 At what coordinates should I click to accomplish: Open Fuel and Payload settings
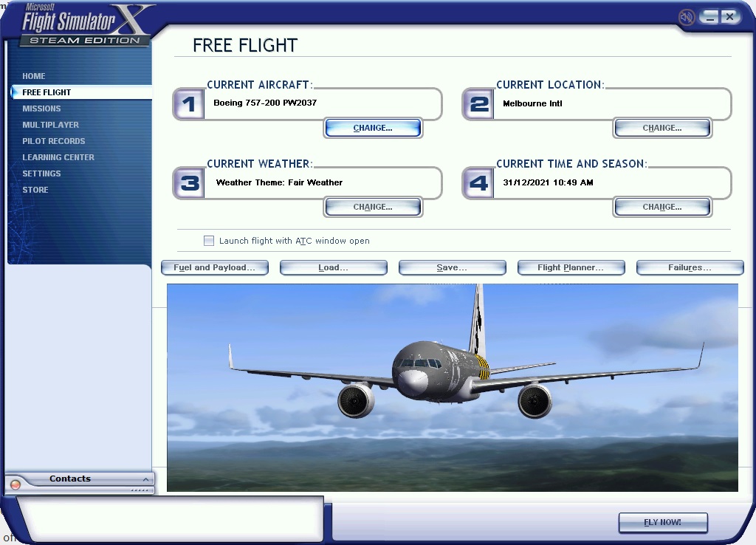214,267
